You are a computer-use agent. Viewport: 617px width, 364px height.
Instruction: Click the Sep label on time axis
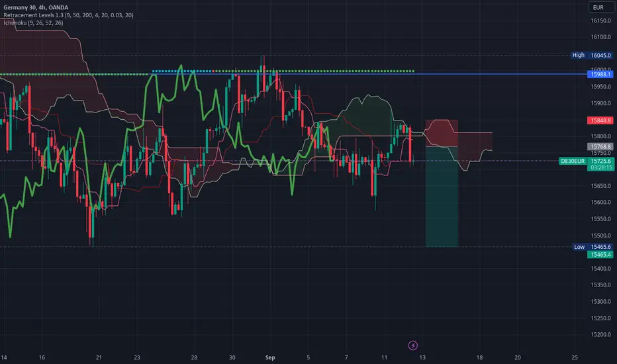coord(270,357)
